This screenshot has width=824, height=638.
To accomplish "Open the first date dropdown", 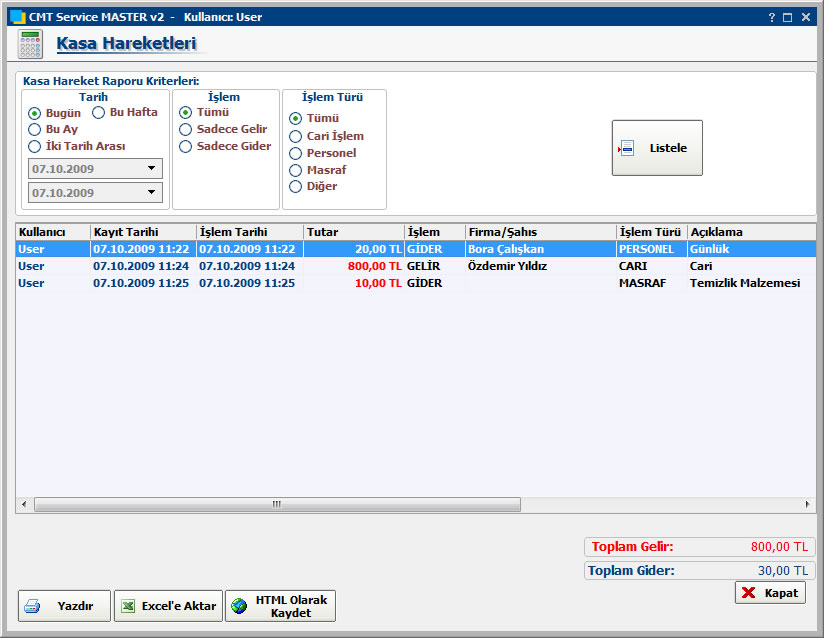I will point(152,169).
